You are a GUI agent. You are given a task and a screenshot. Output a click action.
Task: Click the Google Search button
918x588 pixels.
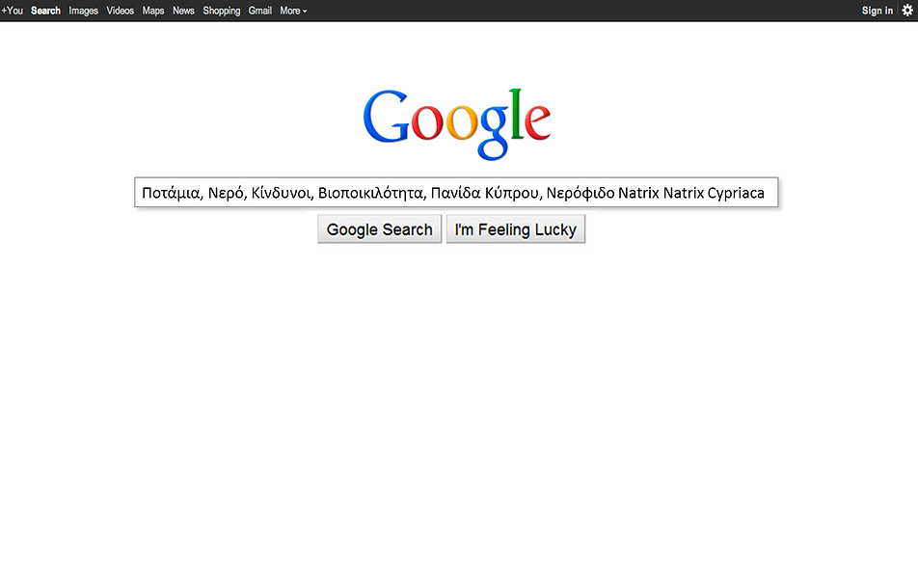click(x=379, y=229)
